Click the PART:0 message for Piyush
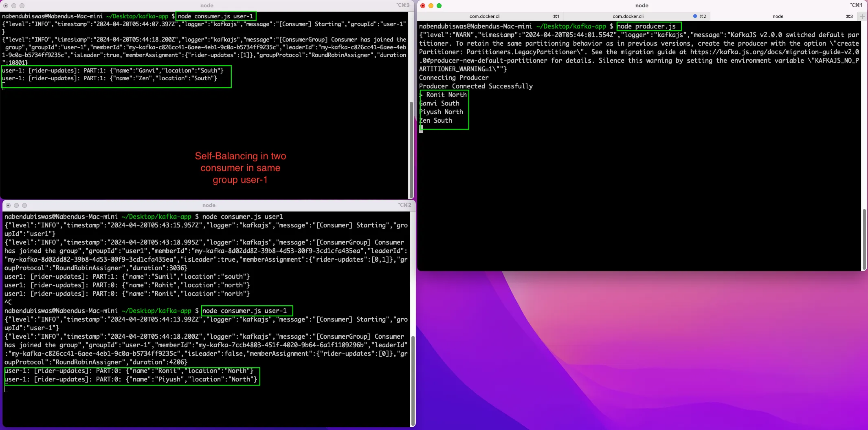Viewport: 868px width, 430px height. [131, 379]
